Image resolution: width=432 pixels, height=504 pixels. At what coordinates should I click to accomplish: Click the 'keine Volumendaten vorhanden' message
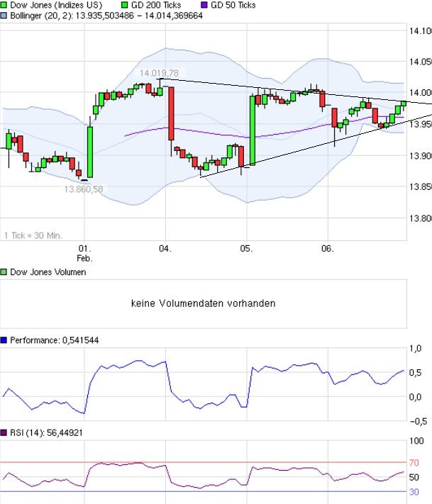point(204,303)
